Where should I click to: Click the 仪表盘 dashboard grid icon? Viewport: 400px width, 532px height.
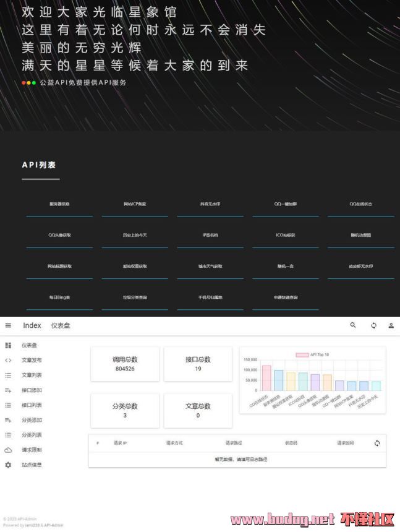point(8,345)
